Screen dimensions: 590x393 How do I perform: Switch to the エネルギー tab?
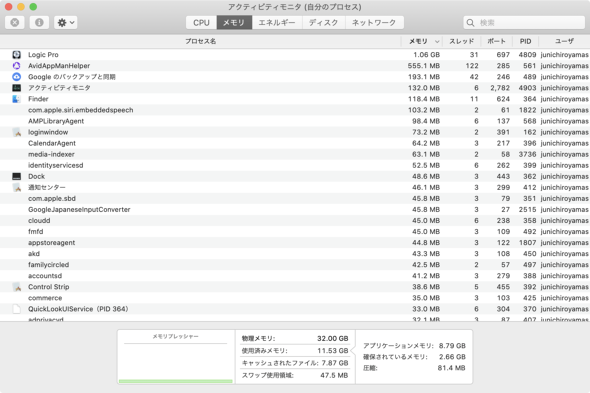[x=277, y=23]
